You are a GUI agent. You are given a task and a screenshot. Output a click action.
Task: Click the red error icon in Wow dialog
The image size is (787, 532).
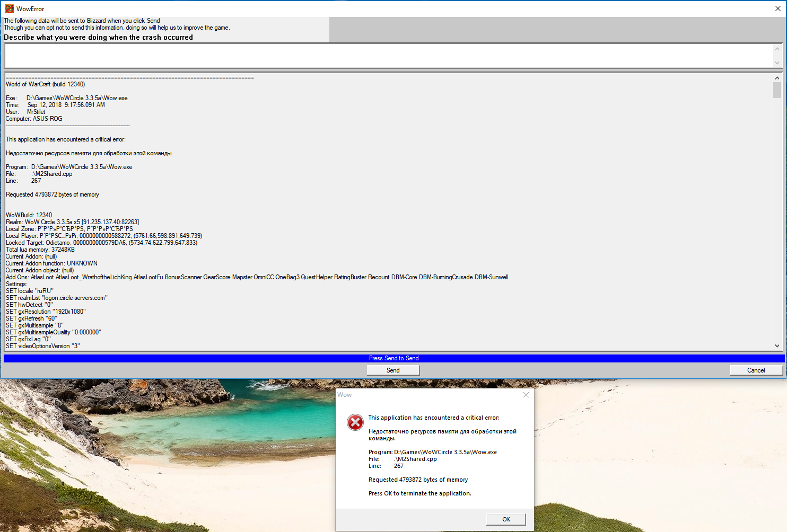point(355,422)
